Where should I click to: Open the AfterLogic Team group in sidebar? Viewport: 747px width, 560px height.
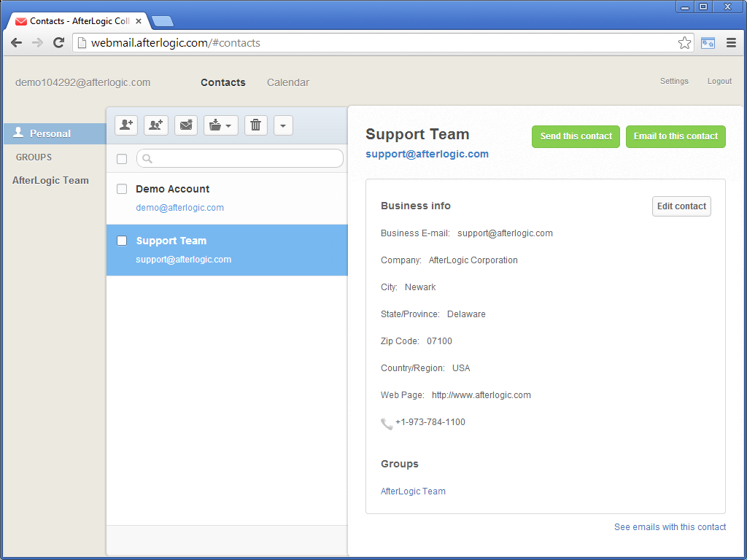click(50, 180)
